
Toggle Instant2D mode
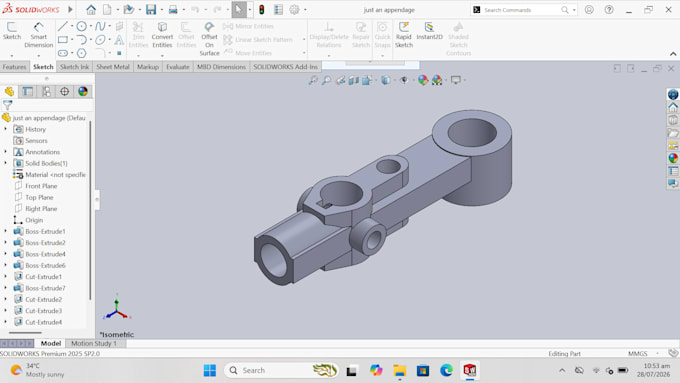tap(429, 31)
